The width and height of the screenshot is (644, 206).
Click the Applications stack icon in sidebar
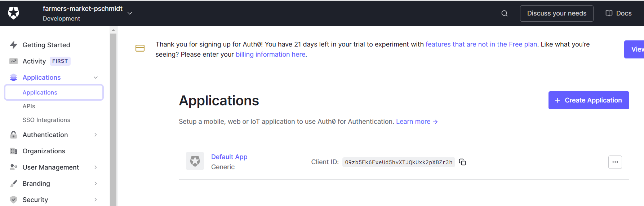(x=14, y=77)
